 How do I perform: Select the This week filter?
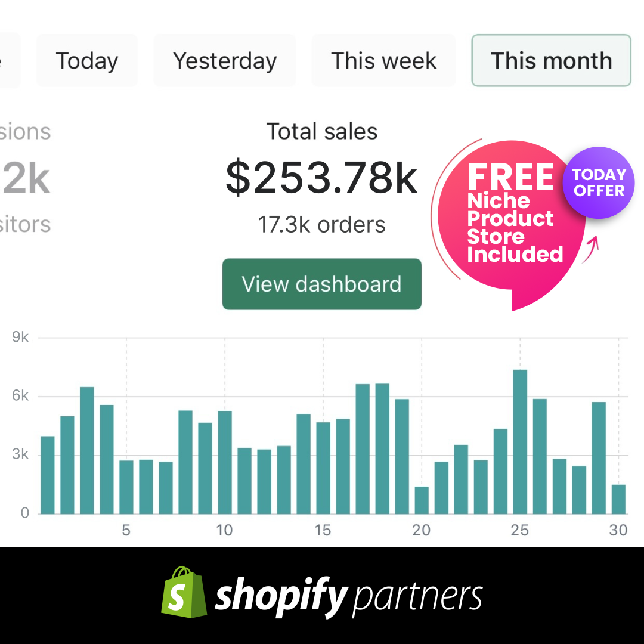click(x=383, y=60)
